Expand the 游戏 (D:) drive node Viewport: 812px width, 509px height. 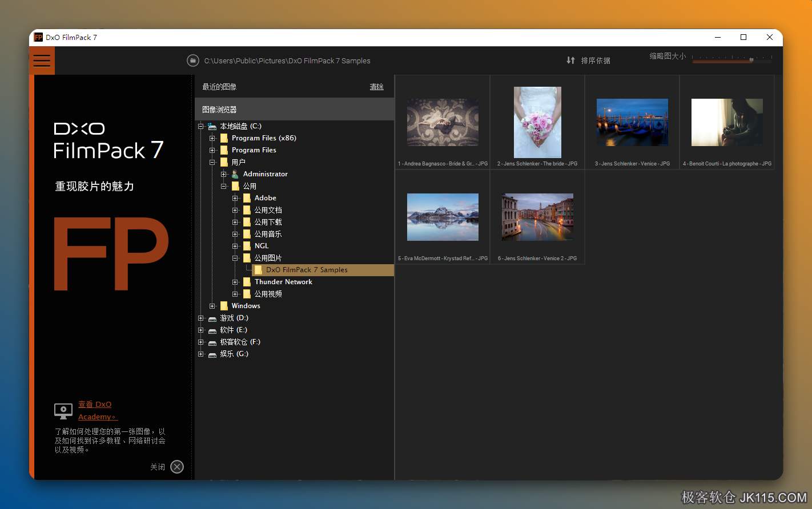pos(201,318)
